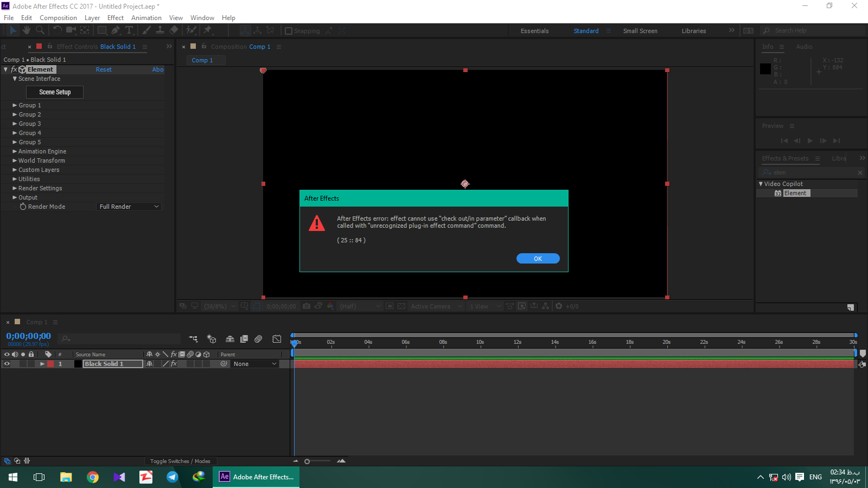Select the Clone Stamp tool
Viewport: 868px width, 488px height.
click(x=160, y=30)
